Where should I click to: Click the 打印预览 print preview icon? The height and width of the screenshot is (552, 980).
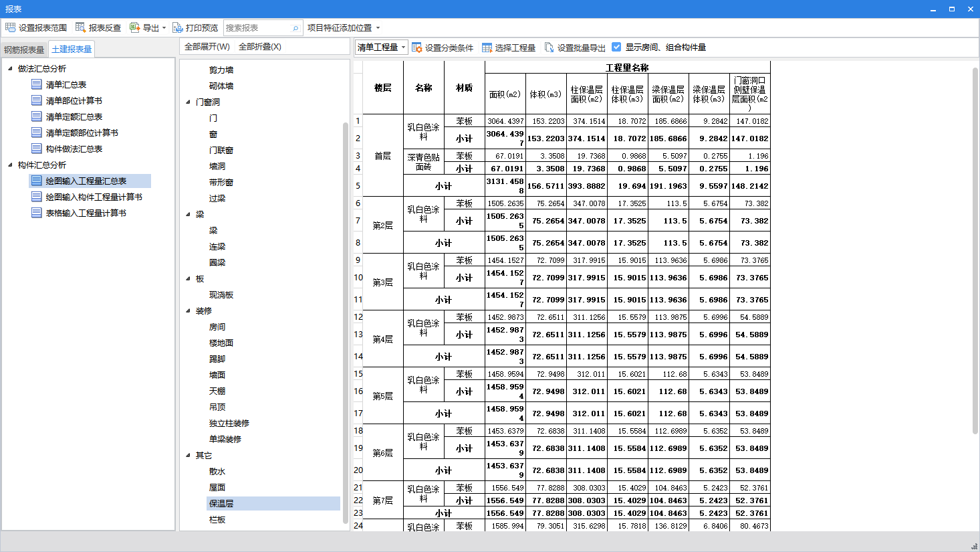coord(177,27)
